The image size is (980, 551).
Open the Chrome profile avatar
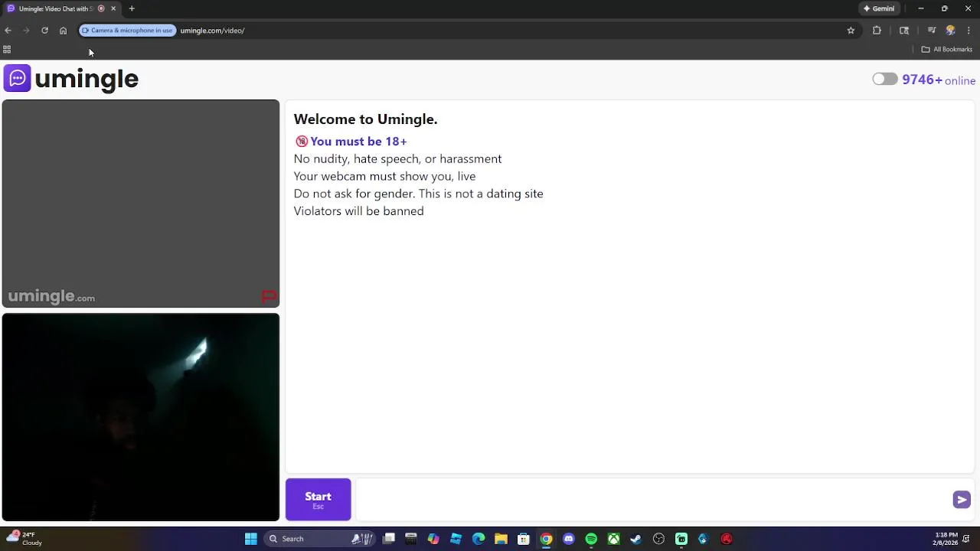pos(950,31)
